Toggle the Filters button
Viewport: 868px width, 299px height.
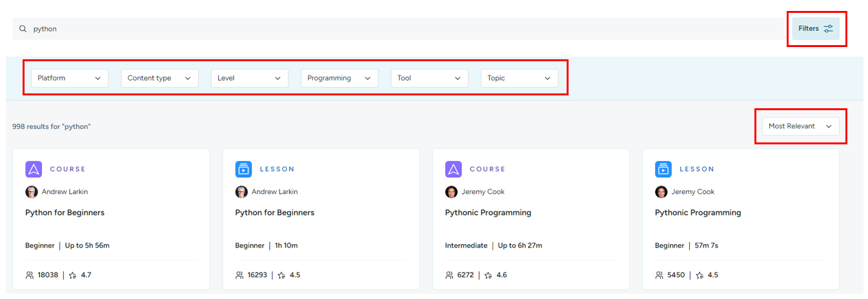pyautogui.click(x=816, y=29)
